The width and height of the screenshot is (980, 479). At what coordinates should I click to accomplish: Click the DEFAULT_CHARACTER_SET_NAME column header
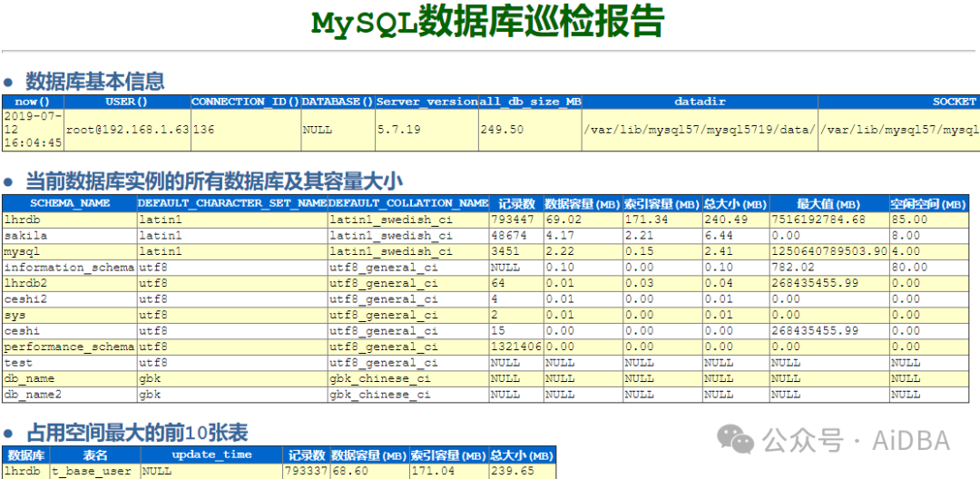point(232,203)
